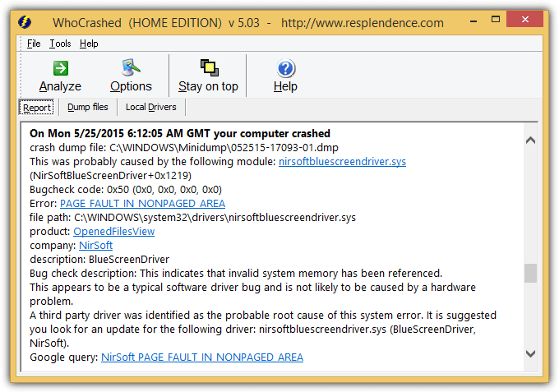Click the file path system32 drivers line
The height and width of the screenshot is (392, 559).
[x=192, y=218]
